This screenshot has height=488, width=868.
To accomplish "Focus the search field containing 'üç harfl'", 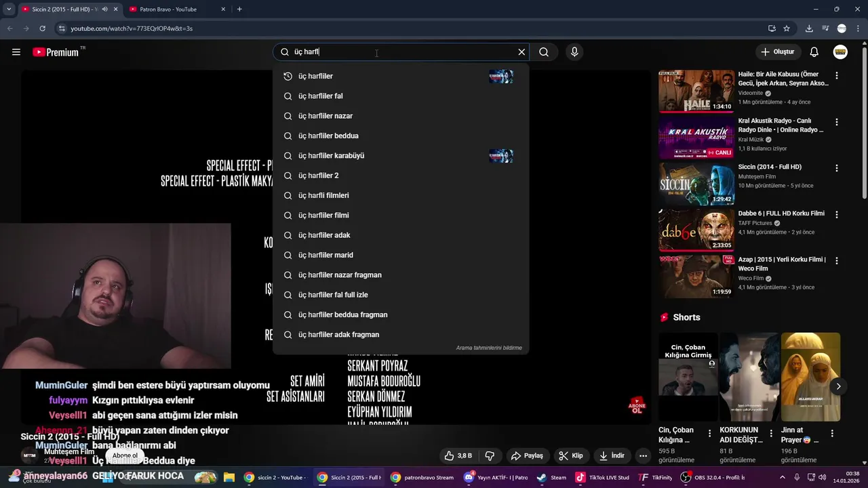I will [x=400, y=52].
